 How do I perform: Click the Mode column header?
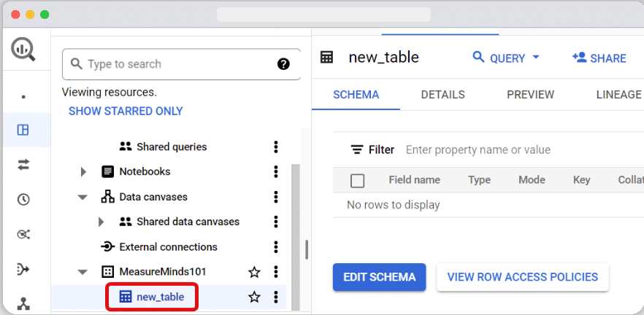tap(532, 180)
